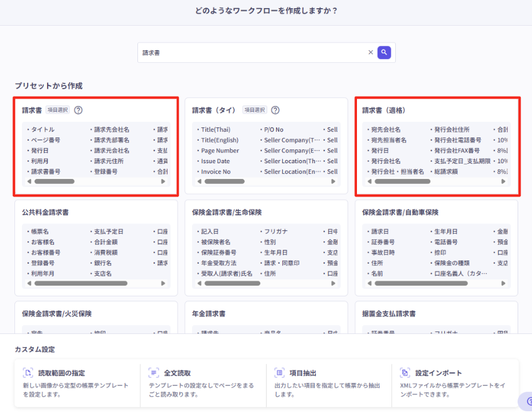The height and width of the screenshot is (415, 532).
Task: Click the 項目抽出 icon
Action: [x=279, y=372]
